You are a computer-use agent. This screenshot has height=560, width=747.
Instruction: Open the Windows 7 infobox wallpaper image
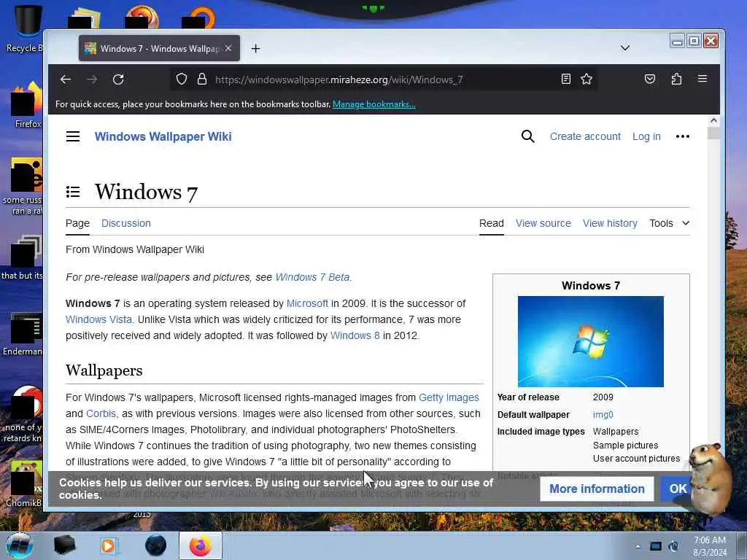pyautogui.click(x=591, y=341)
